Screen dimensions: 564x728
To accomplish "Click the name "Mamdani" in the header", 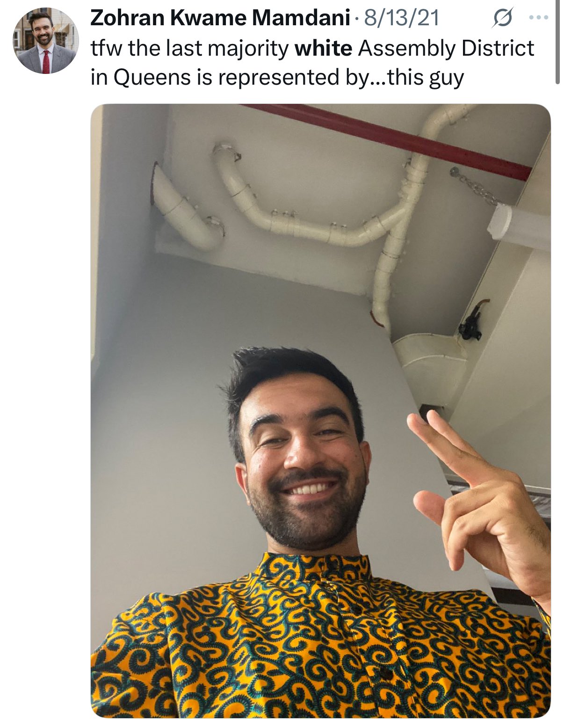I will [x=301, y=18].
